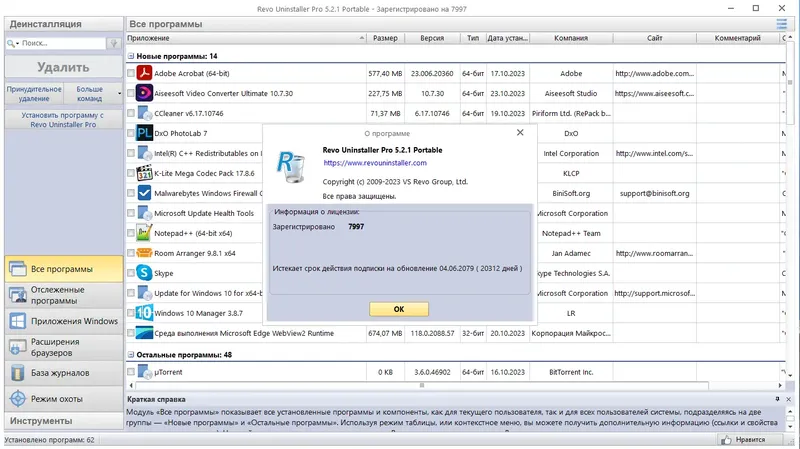This screenshot has width=800, height=449.
Task: Click the Удалить button
Action: point(64,67)
